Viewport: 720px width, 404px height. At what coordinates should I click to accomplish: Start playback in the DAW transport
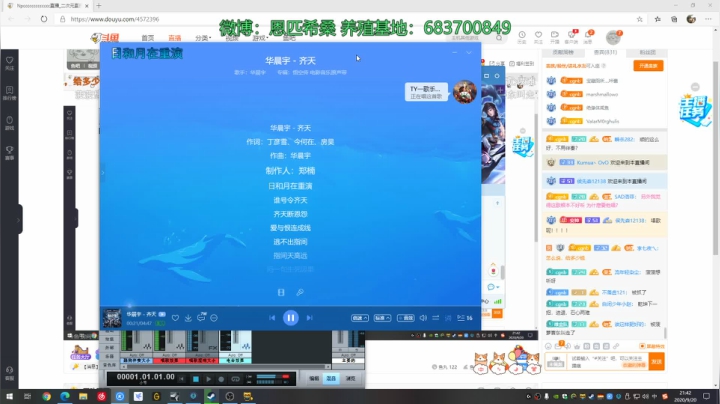click(x=208, y=379)
